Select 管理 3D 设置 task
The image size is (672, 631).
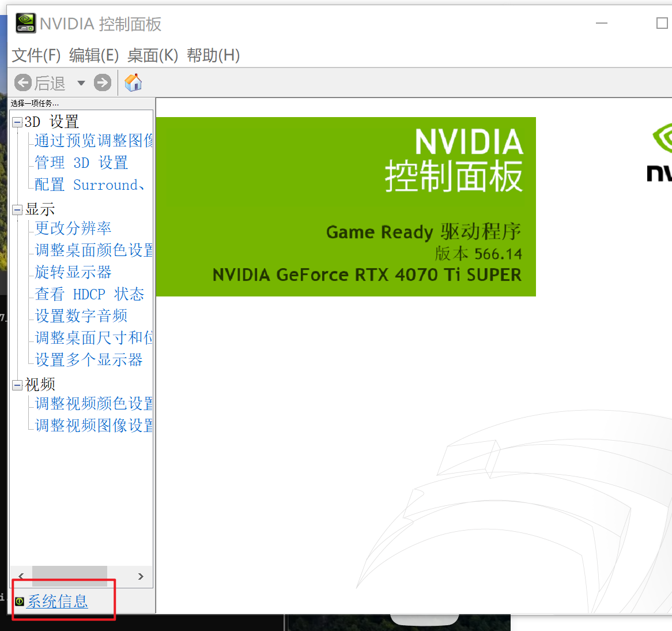click(x=81, y=163)
